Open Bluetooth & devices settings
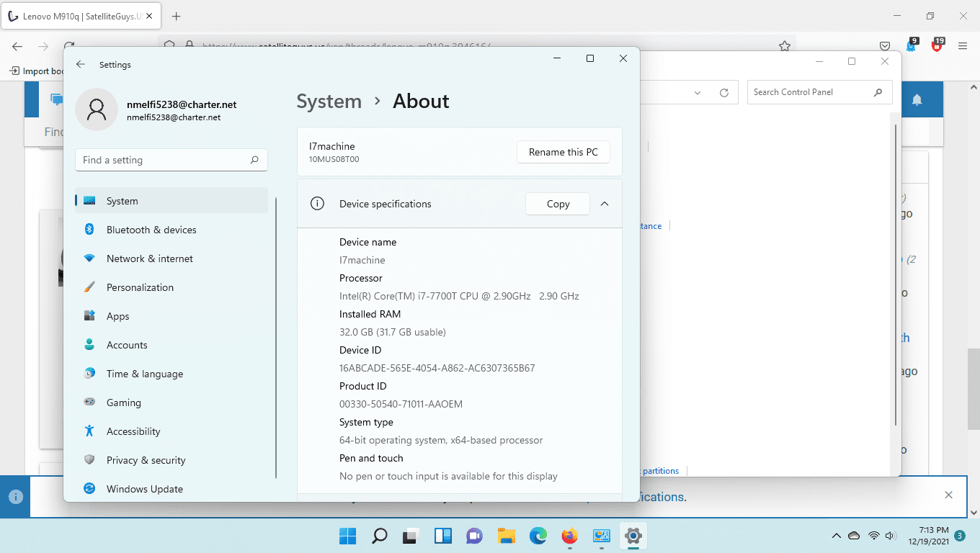The height and width of the screenshot is (553, 980). 171,230
